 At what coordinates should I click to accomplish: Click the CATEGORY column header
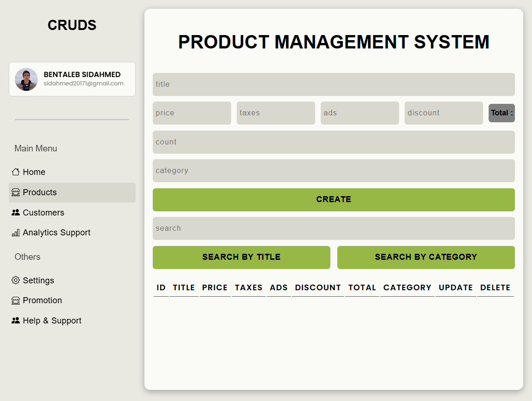[407, 287]
